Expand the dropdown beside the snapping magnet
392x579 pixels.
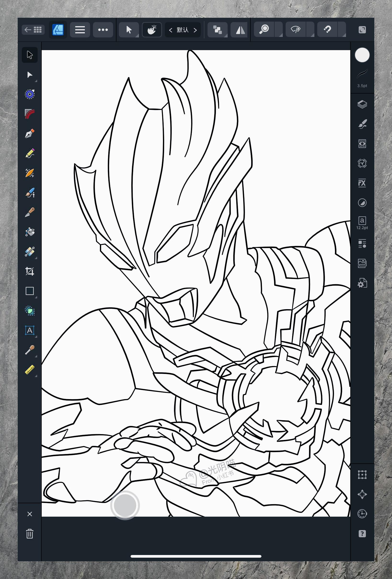[x=342, y=30]
